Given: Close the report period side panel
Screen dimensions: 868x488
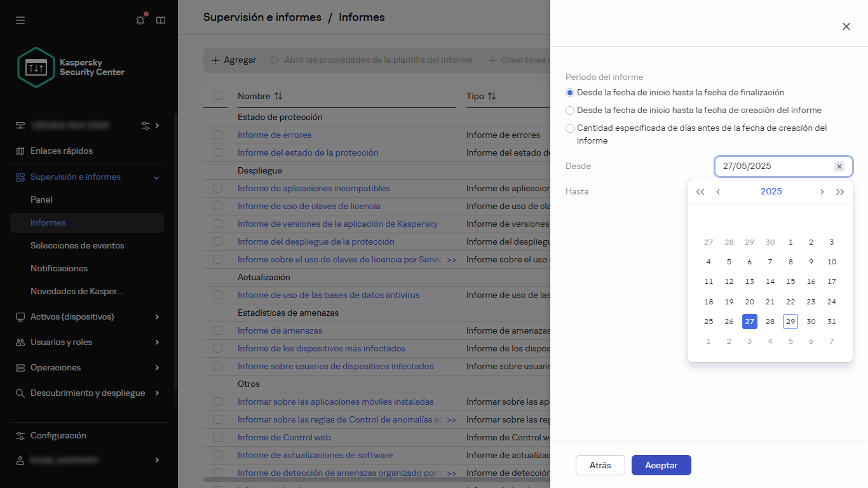Looking at the screenshot, I should click(x=846, y=27).
